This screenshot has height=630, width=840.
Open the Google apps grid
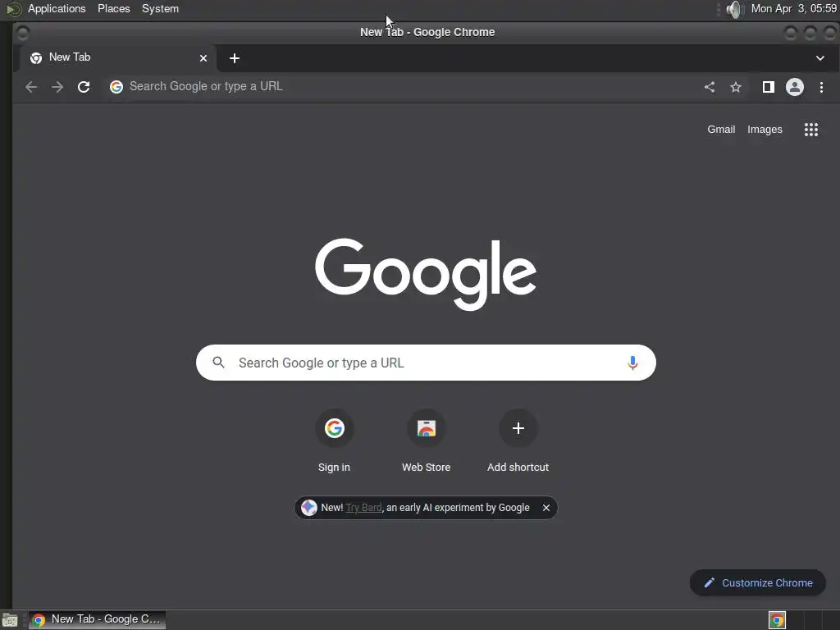[811, 130]
